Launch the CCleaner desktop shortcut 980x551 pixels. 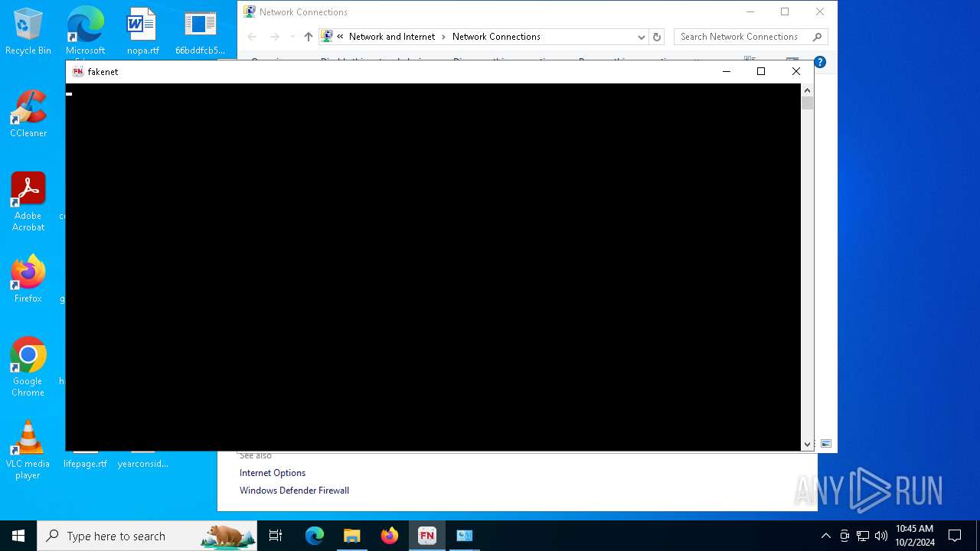click(28, 114)
